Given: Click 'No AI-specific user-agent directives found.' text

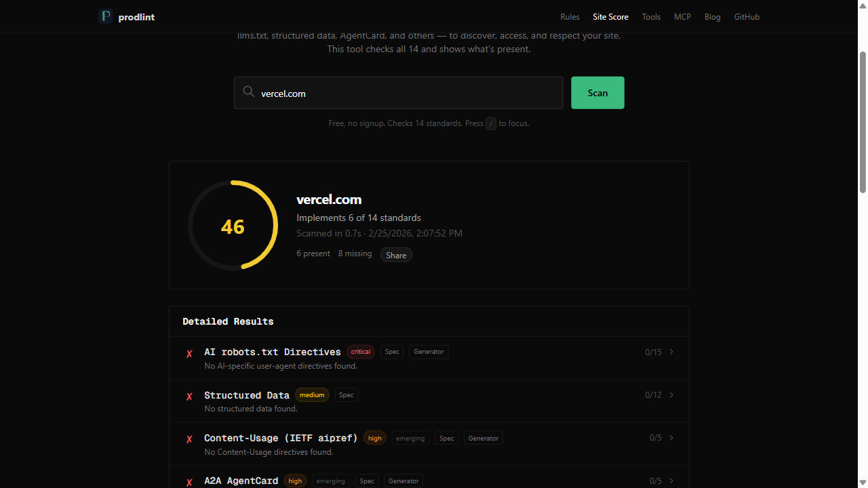Looking at the screenshot, I should [281, 366].
